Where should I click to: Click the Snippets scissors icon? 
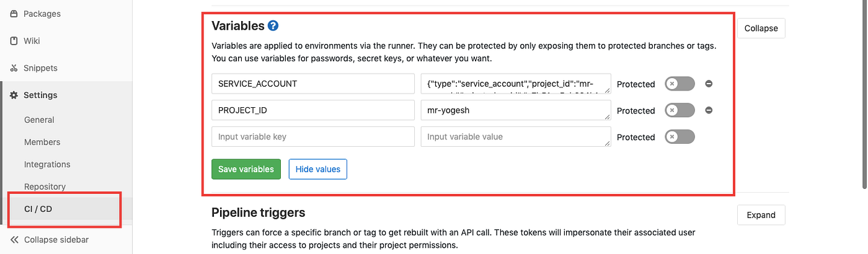click(x=14, y=68)
